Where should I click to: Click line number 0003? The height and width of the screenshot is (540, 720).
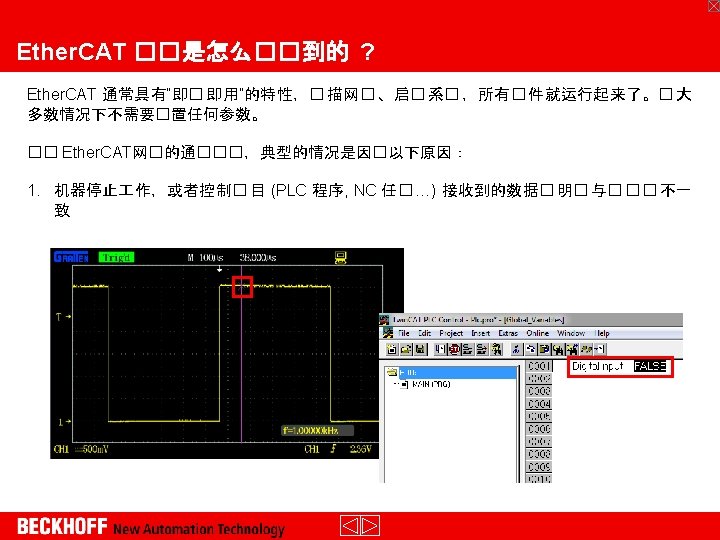pyautogui.click(x=539, y=391)
